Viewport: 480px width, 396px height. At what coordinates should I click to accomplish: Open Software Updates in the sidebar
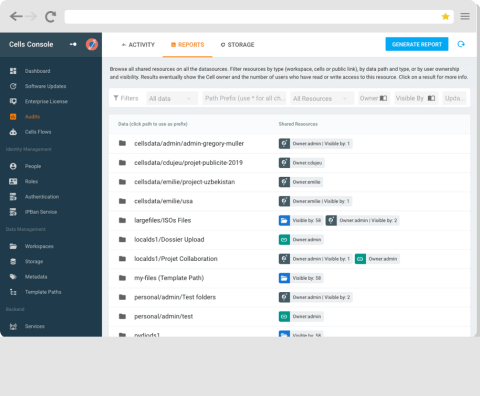45,86
